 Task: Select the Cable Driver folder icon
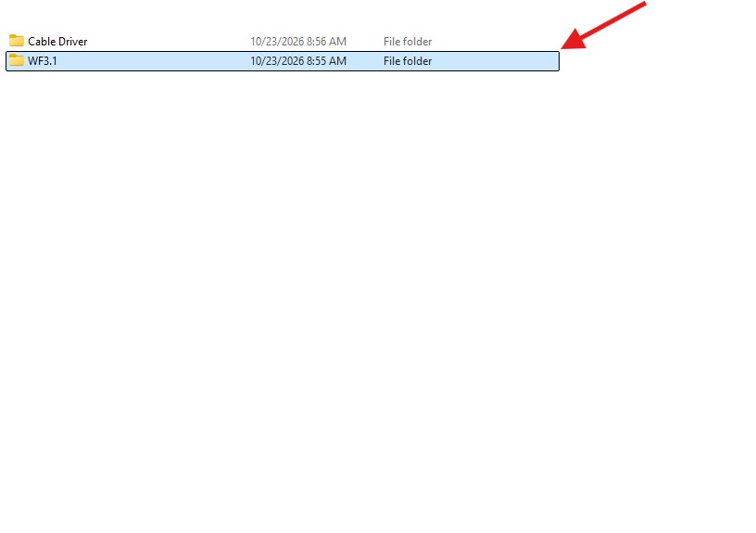[x=17, y=41]
